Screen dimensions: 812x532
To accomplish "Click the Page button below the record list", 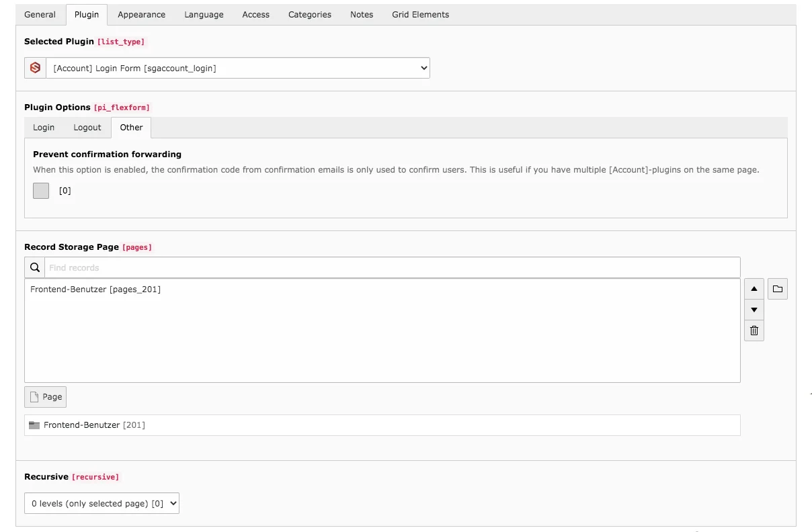I will [45, 396].
